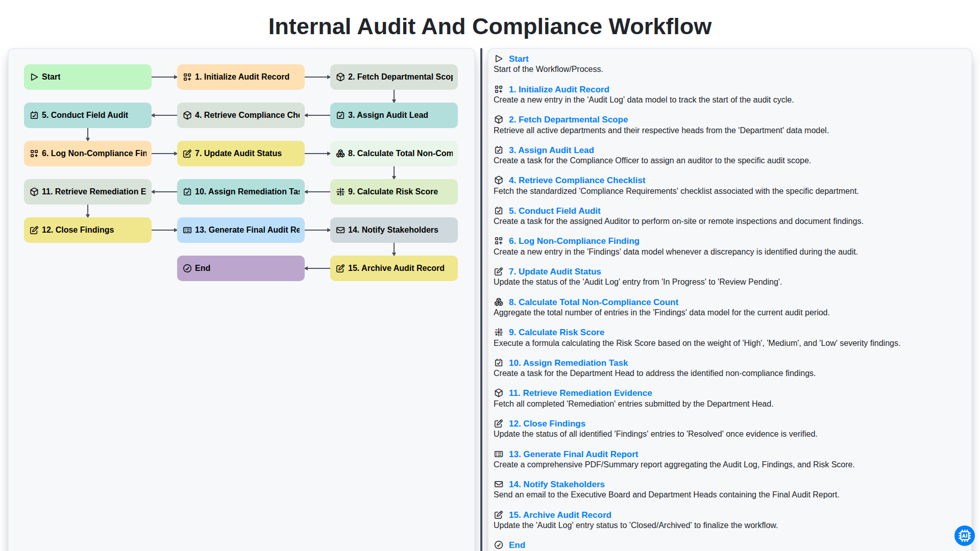Open the 7. Update Audit Status link
This screenshot has width=980, height=551.
coord(555,271)
